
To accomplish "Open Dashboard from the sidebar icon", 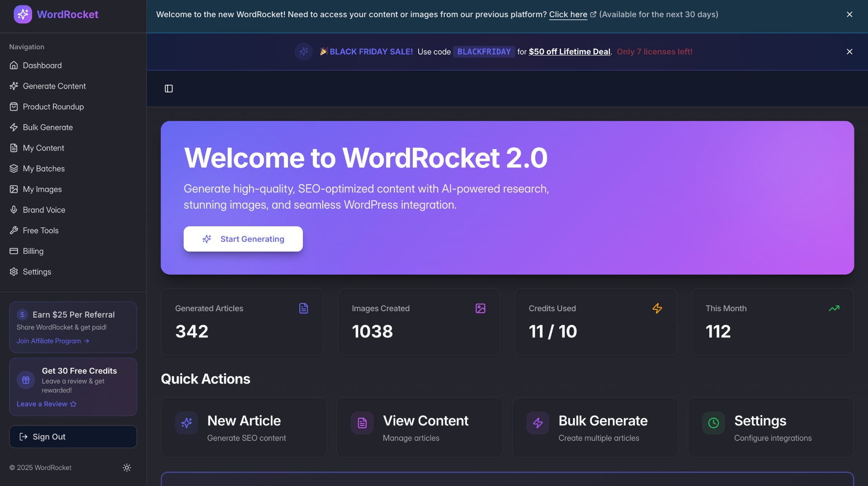I will click(x=14, y=65).
